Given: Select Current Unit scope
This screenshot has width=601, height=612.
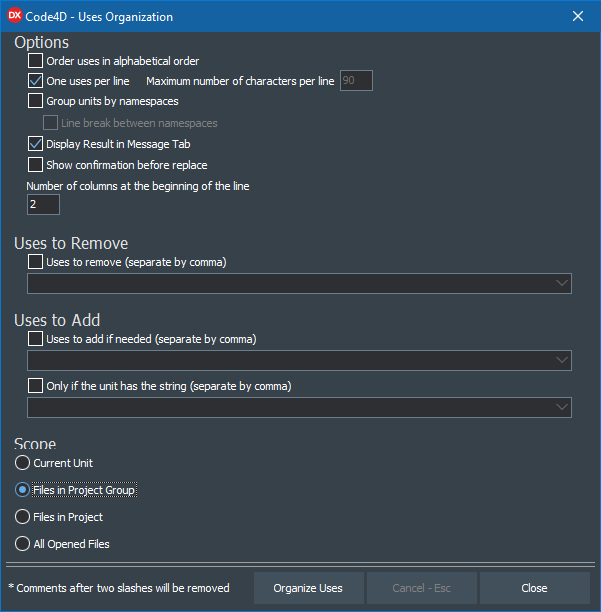Looking at the screenshot, I should coord(23,463).
